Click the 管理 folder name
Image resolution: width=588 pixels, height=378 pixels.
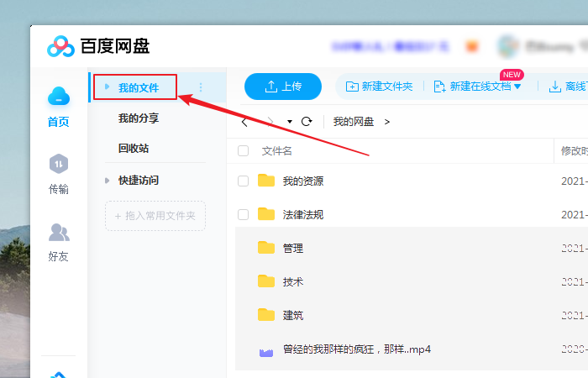point(293,249)
